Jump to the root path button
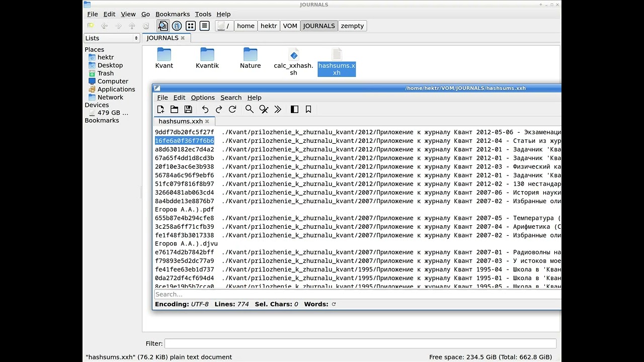 click(224, 26)
